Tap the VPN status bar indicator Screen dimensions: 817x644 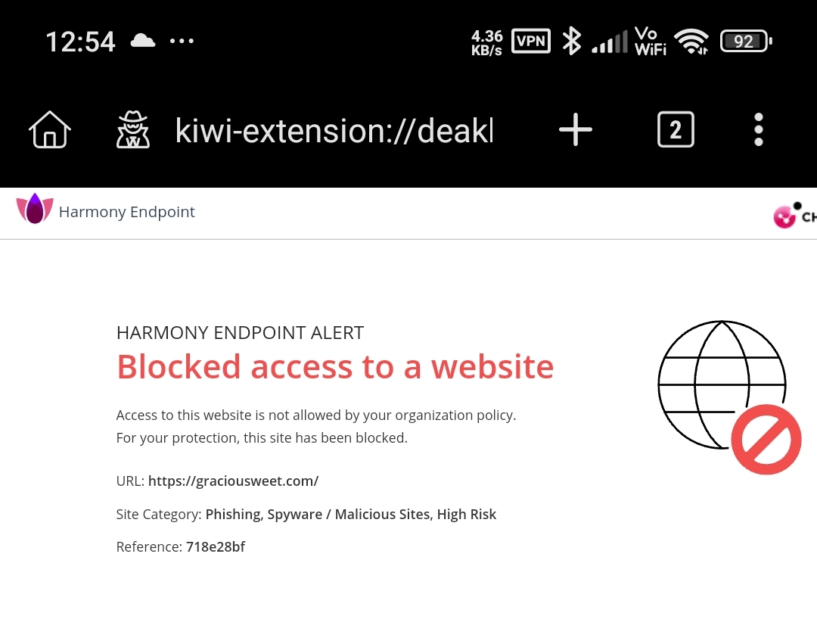[531, 41]
